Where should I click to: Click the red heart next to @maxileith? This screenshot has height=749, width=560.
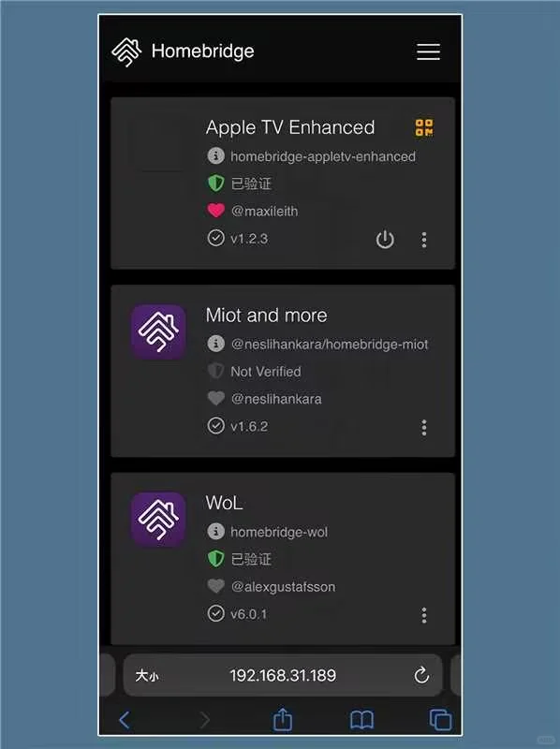click(x=216, y=211)
